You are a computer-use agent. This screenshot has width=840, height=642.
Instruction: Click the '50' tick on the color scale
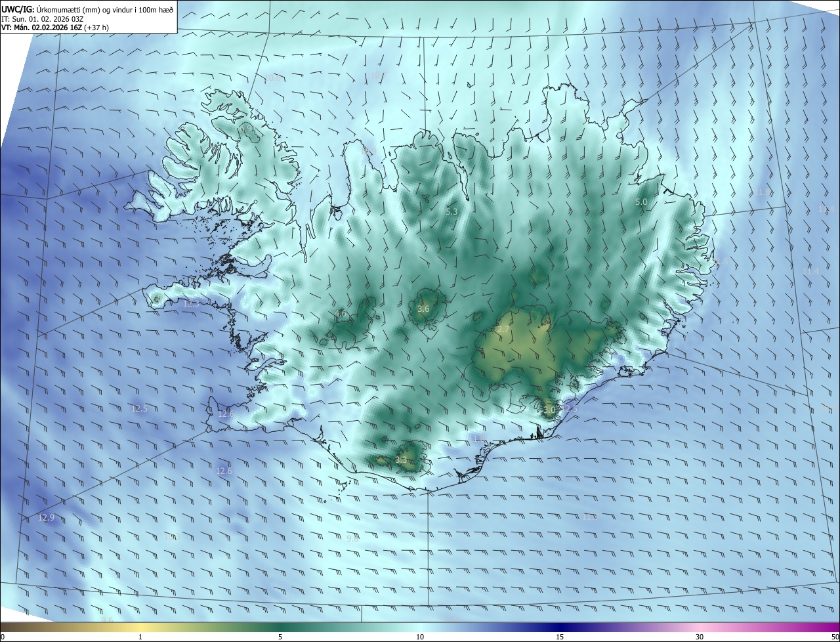pyautogui.click(x=835, y=637)
